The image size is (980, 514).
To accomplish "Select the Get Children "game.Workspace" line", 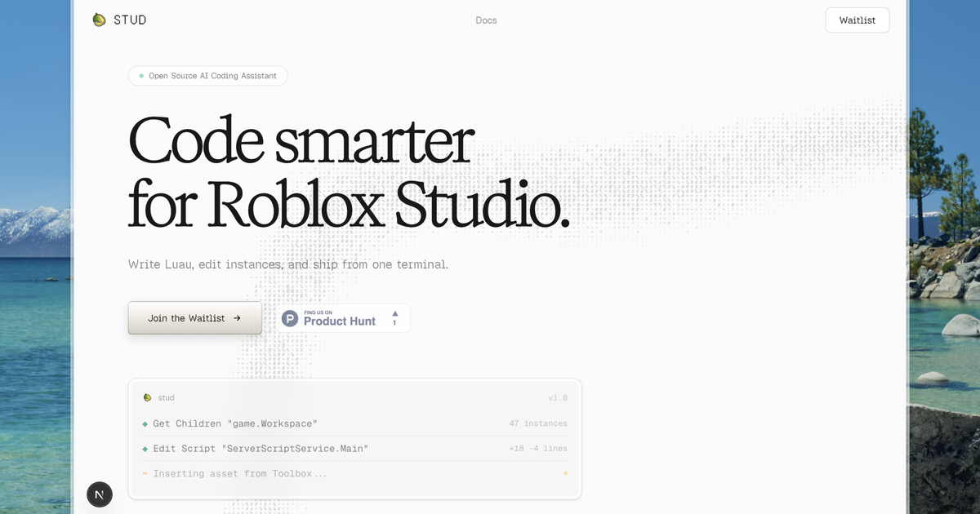I will [x=235, y=424].
